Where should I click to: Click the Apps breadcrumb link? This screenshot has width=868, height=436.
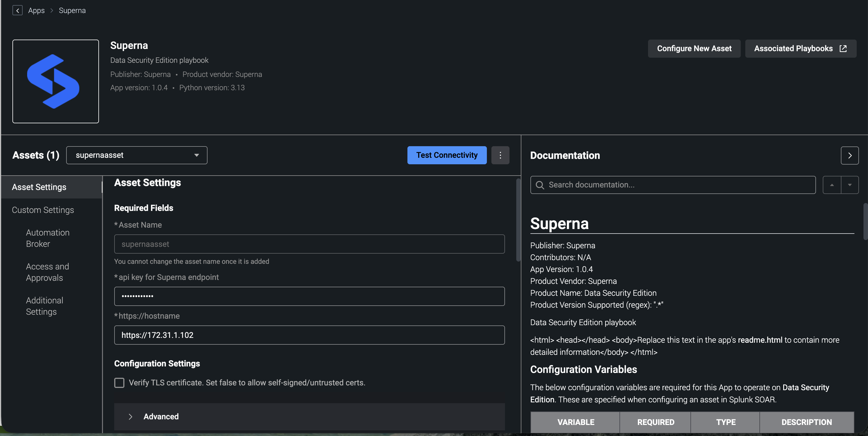pos(36,10)
